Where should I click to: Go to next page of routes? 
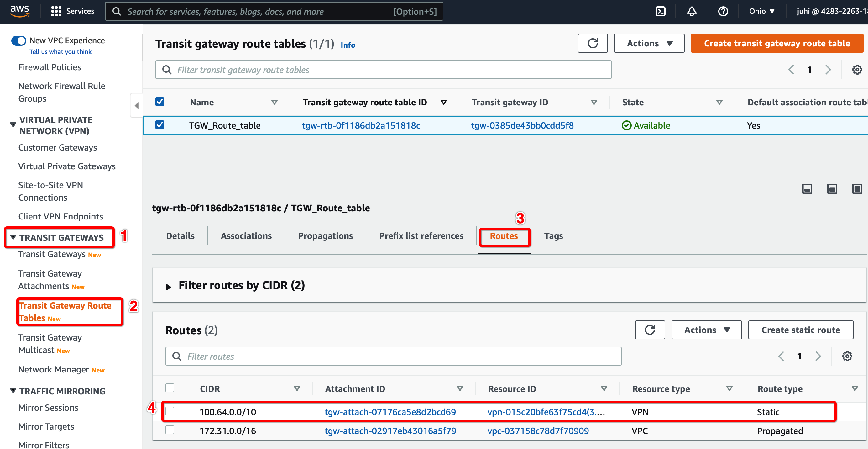[818, 356]
